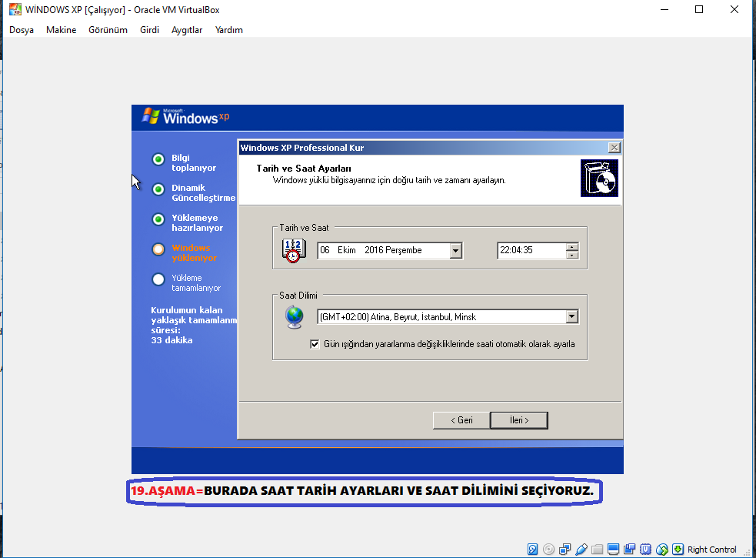Click the VirtualBox XP title bar icon
The width and height of the screenshot is (756, 558).
coord(15,9)
